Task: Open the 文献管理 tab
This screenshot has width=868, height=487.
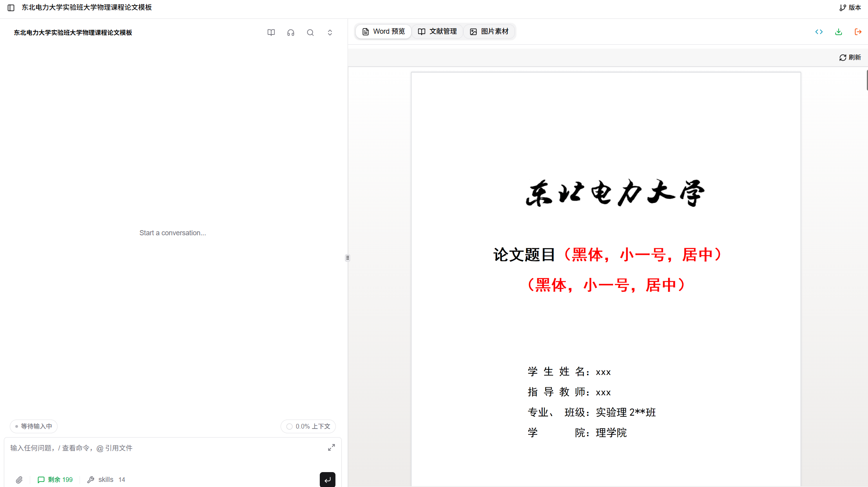Action: [x=437, y=31]
